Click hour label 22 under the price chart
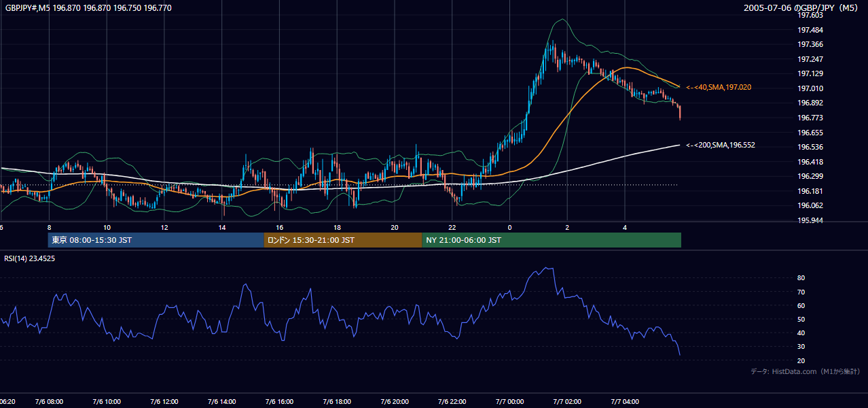Screen dimensions: 868x408 (x=452, y=227)
